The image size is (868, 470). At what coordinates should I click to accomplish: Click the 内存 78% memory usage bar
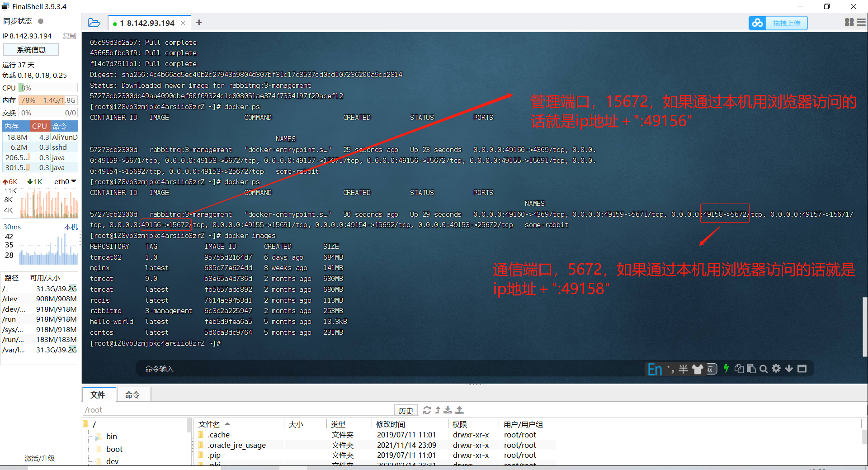[x=48, y=100]
